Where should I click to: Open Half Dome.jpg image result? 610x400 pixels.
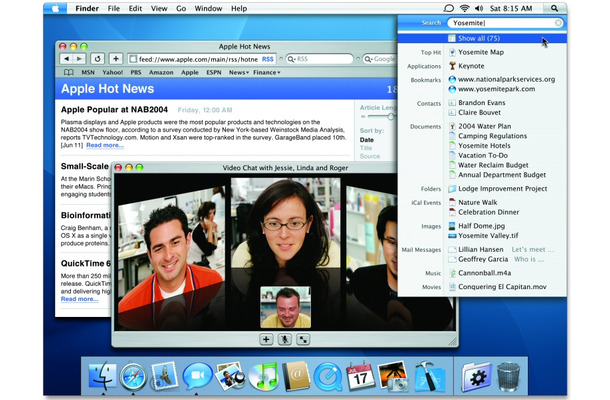481,226
